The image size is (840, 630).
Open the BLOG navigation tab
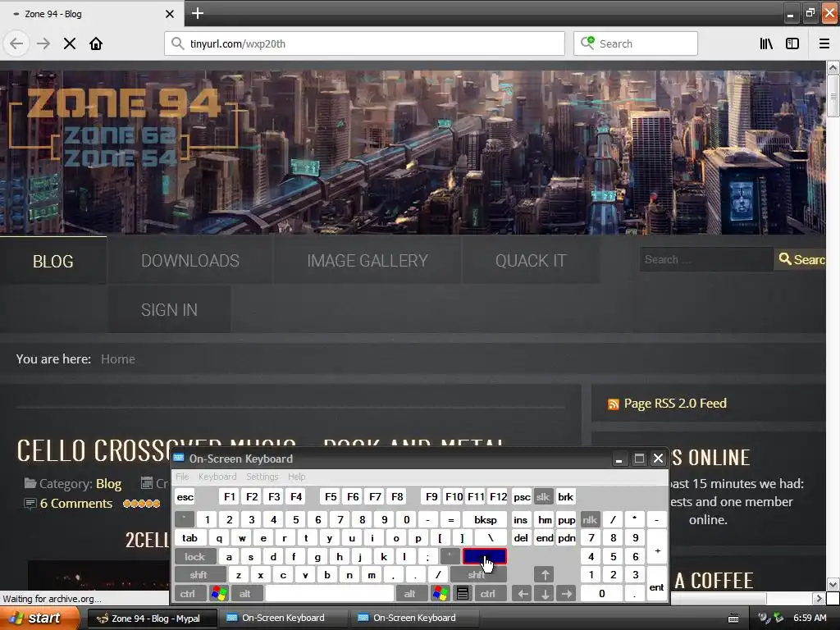[53, 261]
